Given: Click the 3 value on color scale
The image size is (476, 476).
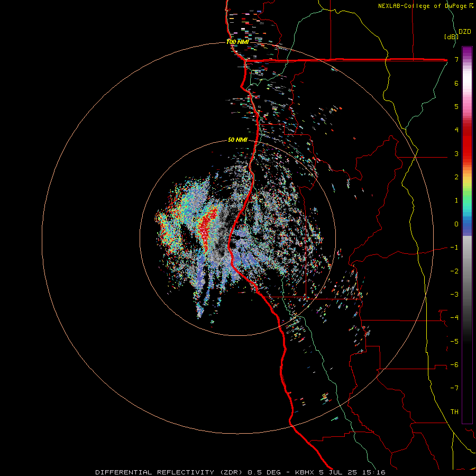Looking at the screenshot, I should click(456, 153).
